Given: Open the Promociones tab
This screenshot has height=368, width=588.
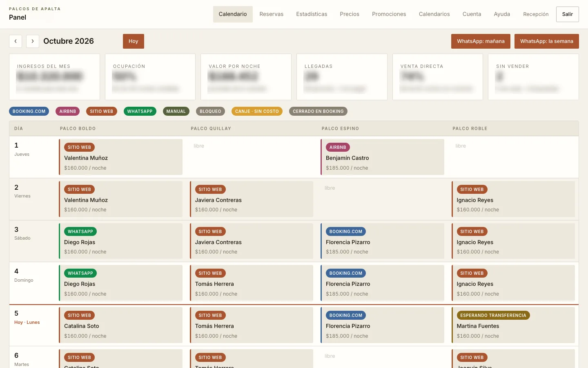Looking at the screenshot, I should (389, 14).
